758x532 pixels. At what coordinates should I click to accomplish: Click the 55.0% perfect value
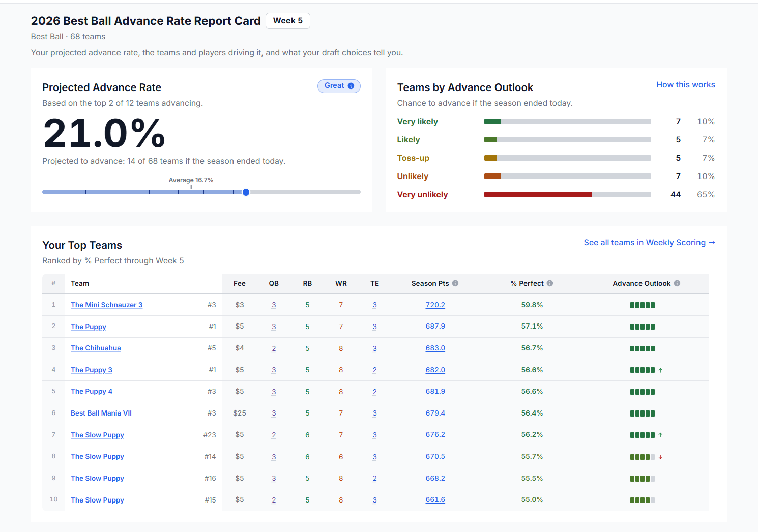click(x=532, y=499)
